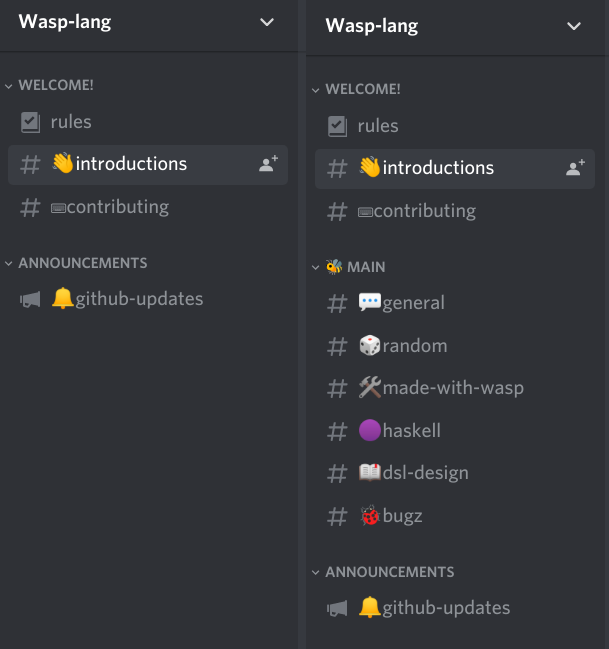
Task: Click hash icon next to the bugz channel
Action: (338, 517)
